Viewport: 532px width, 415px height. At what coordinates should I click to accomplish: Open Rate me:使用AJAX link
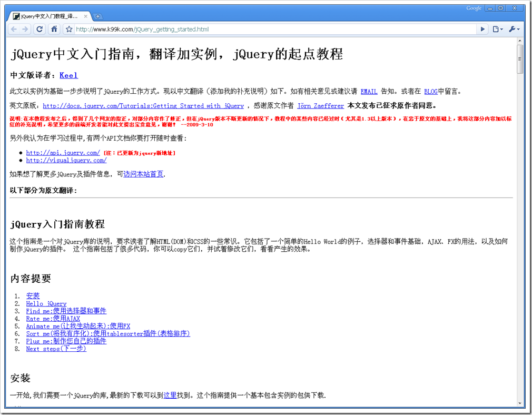(53, 319)
